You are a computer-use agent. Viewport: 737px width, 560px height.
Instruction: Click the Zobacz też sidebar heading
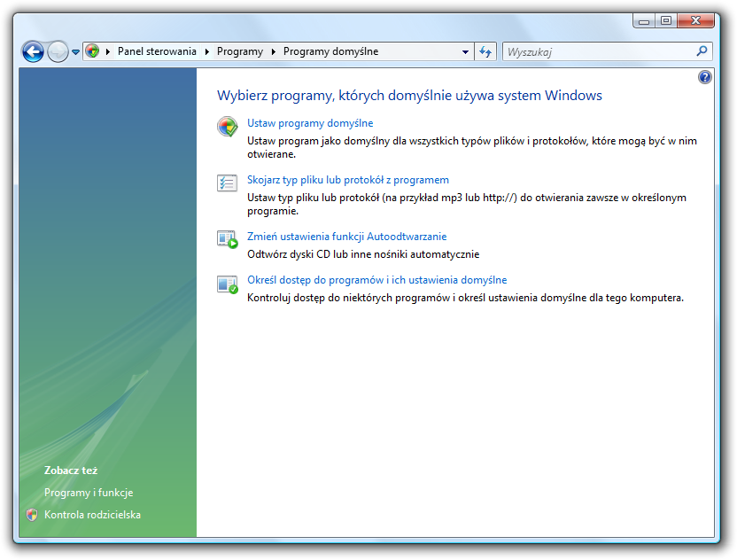[x=71, y=471]
